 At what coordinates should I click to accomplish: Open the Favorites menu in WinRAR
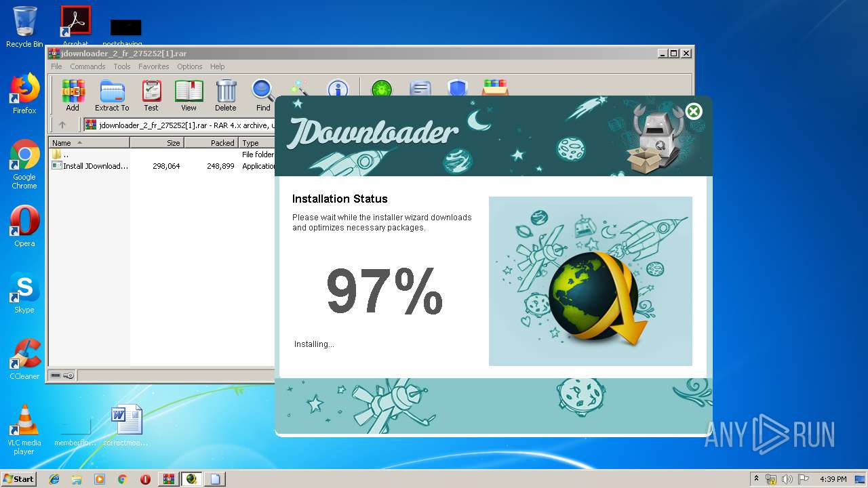[154, 66]
